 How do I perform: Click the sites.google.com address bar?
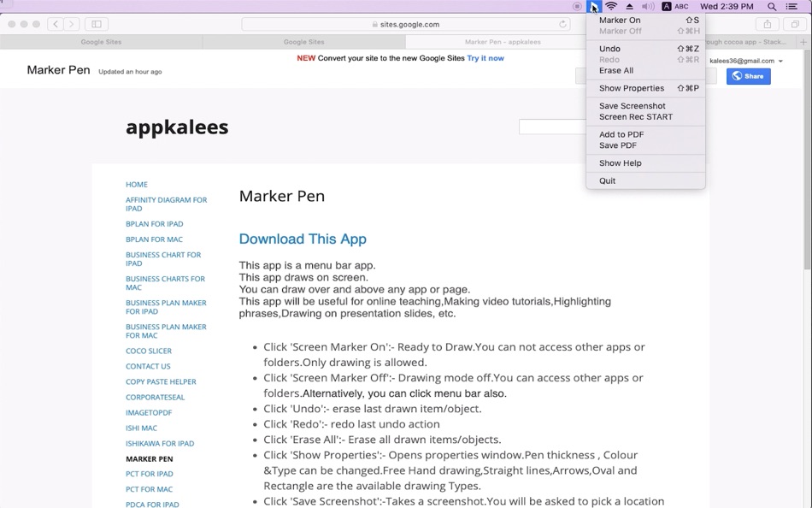point(405,24)
